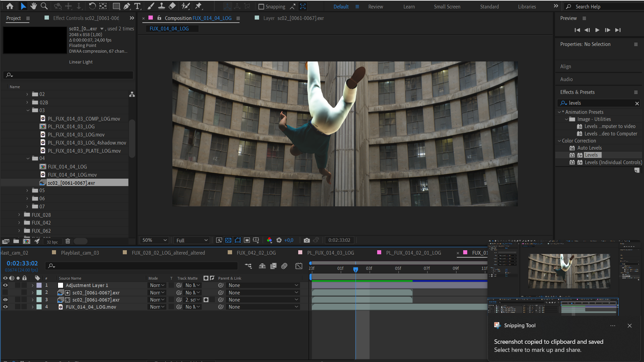Open the Full resolution dropdown
The height and width of the screenshot is (362, 644).
coord(192,240)
